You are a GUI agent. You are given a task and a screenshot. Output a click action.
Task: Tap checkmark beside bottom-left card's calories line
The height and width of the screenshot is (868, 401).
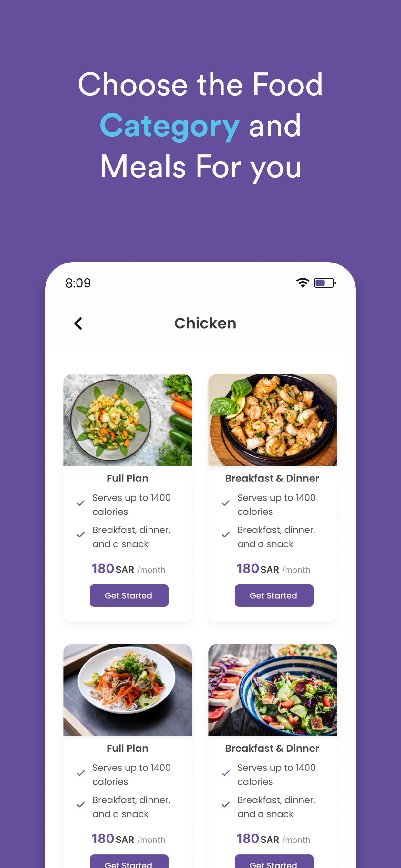point(81,773)
